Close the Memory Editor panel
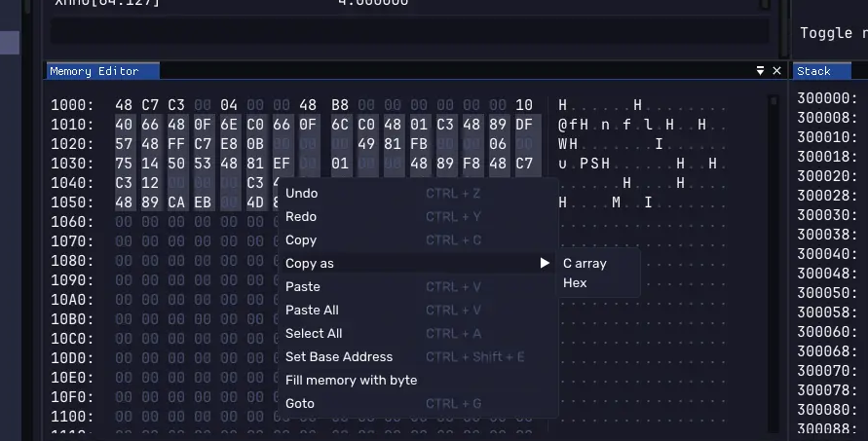The width and height of the screenshot is (868, 441). tap(776, 71)
